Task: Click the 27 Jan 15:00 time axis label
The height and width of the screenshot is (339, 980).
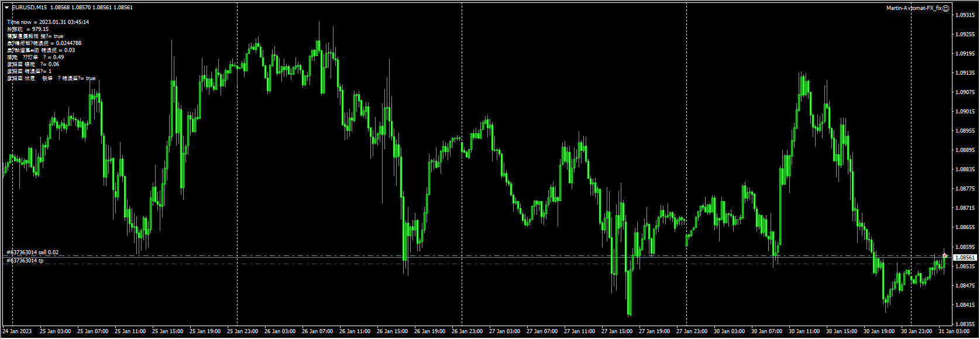Action: click(x=617, y=331)
